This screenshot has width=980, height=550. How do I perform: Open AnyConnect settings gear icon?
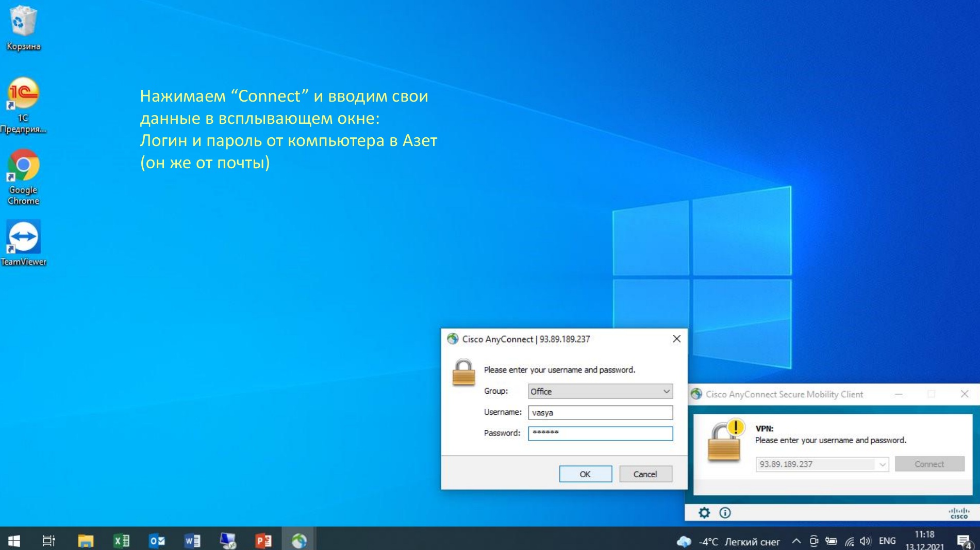point(704,512)
